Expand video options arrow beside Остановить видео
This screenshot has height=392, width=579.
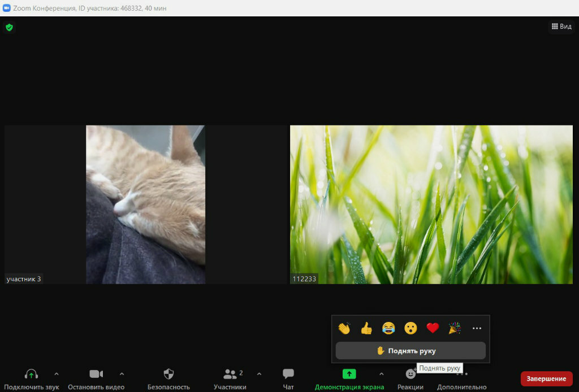click(122, 374)
